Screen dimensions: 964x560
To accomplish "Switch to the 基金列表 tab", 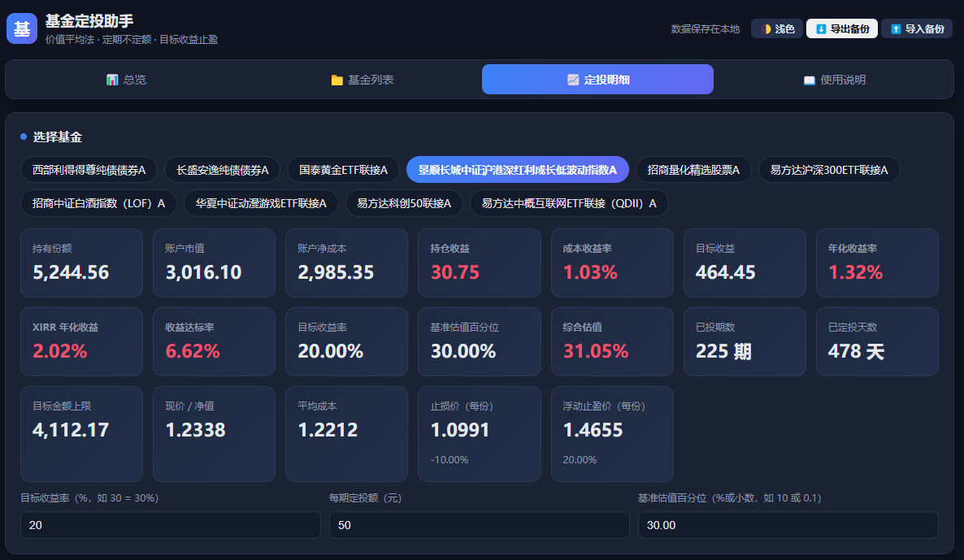I will coord(363,80).
